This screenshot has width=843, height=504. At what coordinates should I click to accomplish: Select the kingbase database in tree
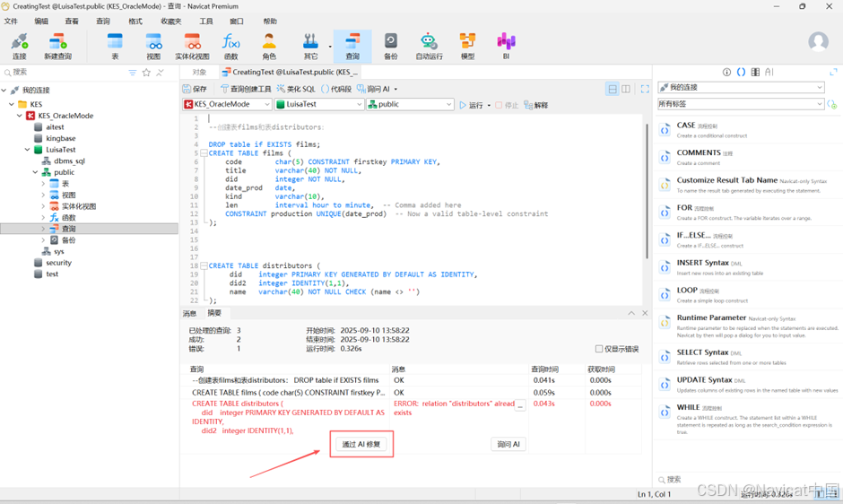pos(60,138)
